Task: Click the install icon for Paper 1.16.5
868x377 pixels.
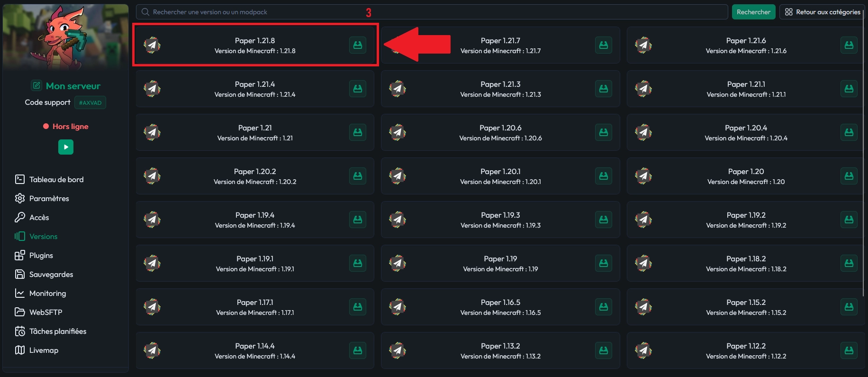Action: [603, 307]
